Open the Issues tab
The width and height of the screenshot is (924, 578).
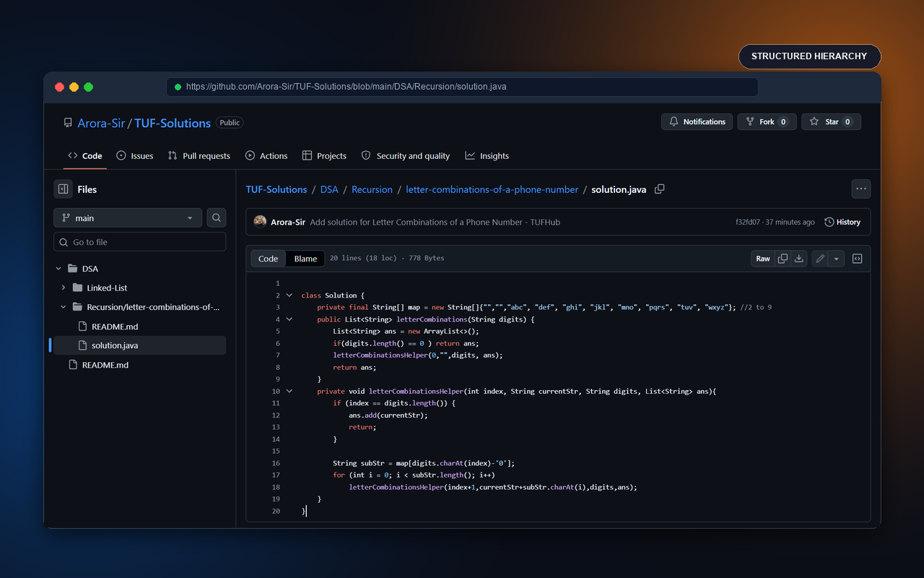[x=135, y=156]
